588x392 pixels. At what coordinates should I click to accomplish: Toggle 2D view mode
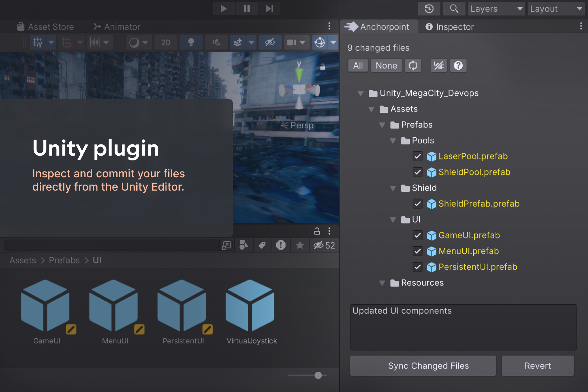point(166,43)
